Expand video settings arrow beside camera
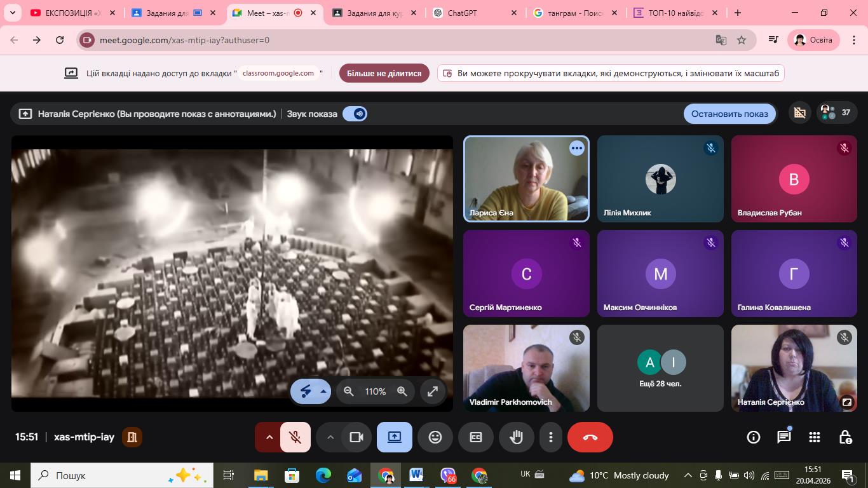 coord(330,437)
